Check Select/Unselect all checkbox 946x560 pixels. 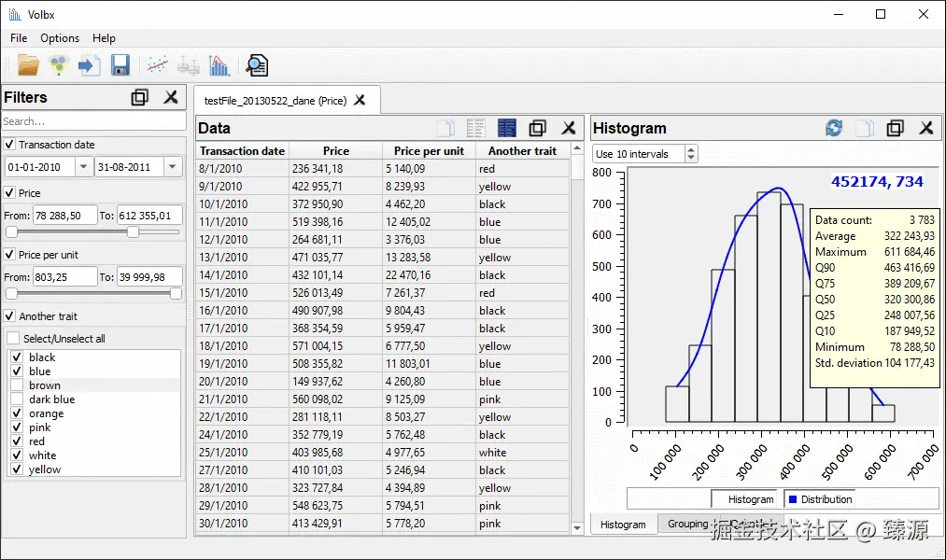point(13,338)
